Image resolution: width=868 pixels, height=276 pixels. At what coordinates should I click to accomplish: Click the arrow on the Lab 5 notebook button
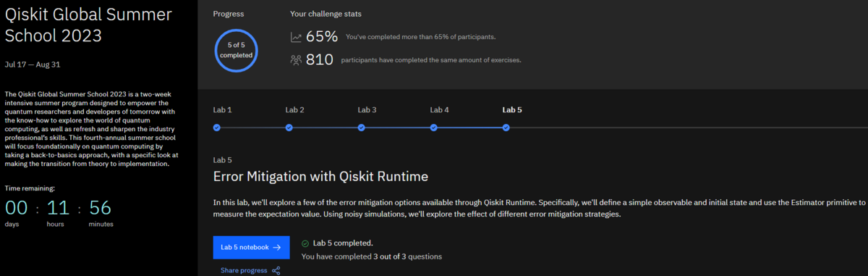277,247
